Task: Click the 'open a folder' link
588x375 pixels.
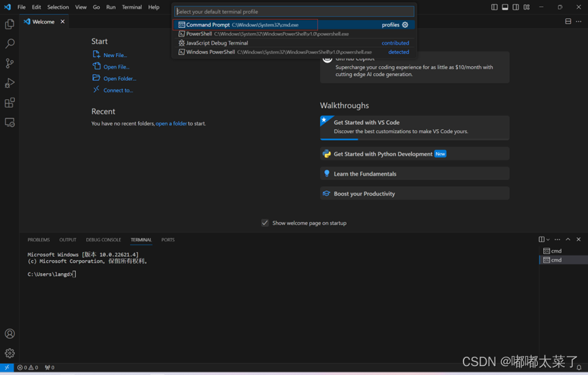Action: pyautogui.click(x=171, y=123)
